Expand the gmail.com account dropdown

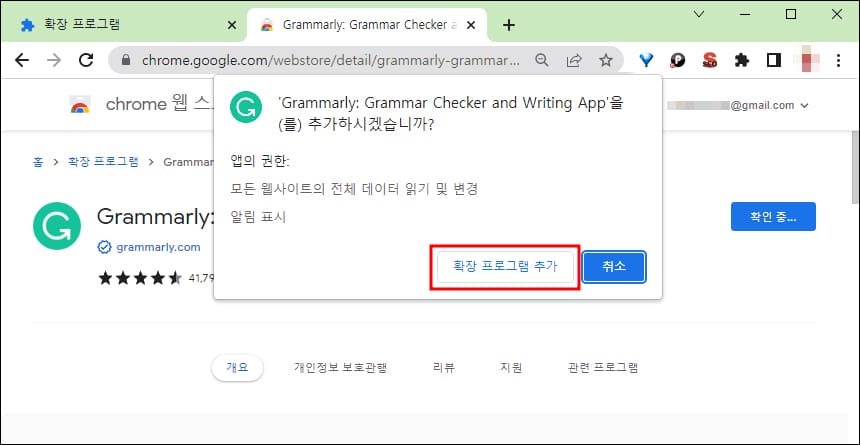(805, 106)
